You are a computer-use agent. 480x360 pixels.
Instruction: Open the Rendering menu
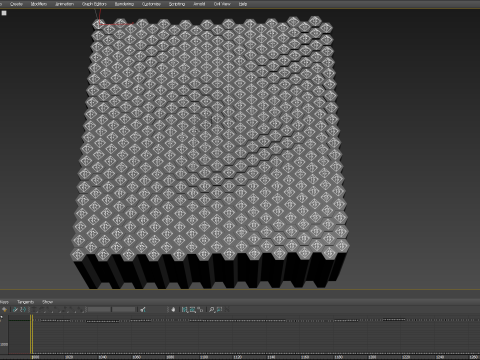coord(124,4)
